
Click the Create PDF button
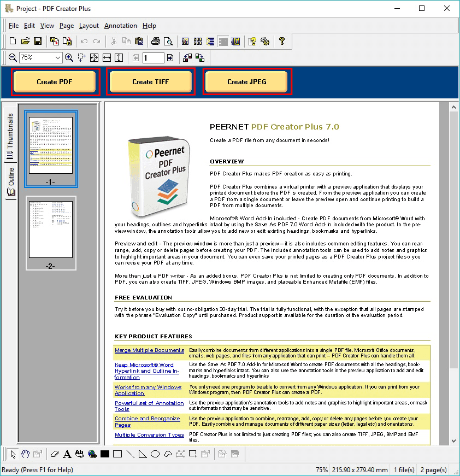click(x=55, y=81)
